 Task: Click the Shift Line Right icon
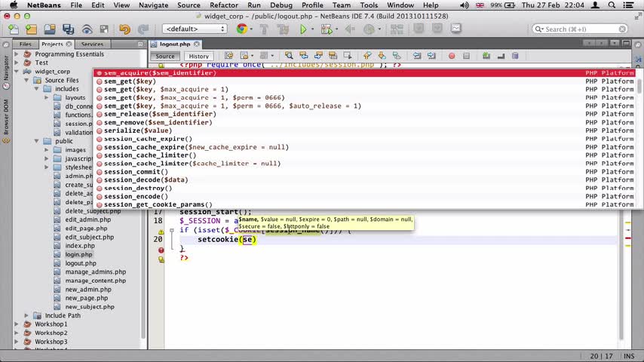(x=431, y=56)
